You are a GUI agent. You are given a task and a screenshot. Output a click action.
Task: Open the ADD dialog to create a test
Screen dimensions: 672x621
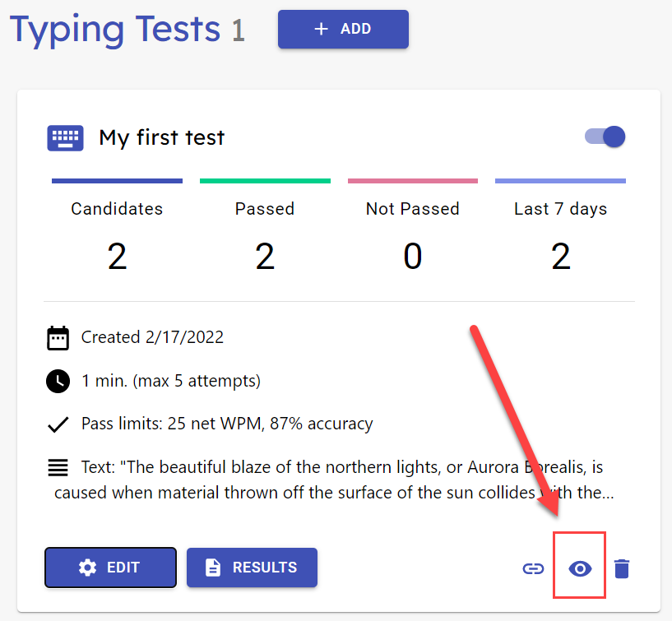(x=343, y=29)
